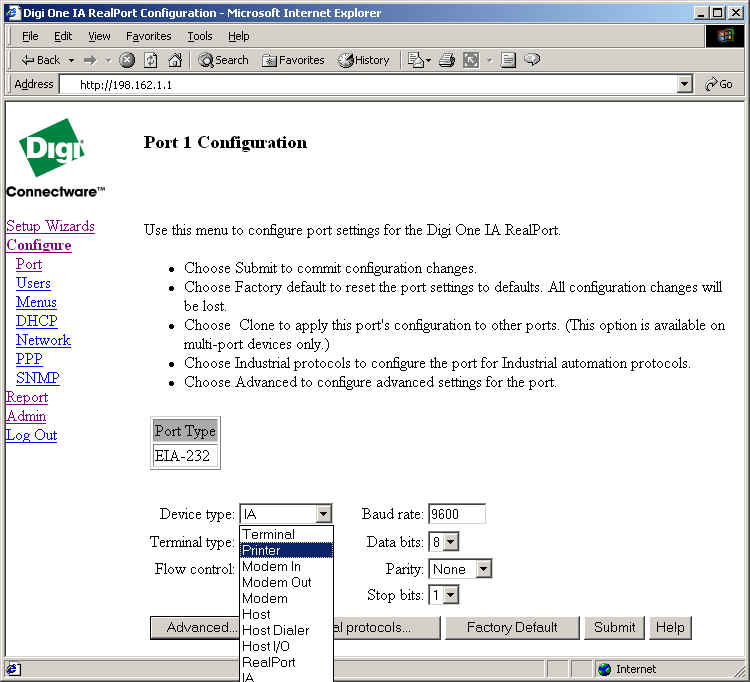
Task: Click the Factory Default button
Action: (512, 627)
